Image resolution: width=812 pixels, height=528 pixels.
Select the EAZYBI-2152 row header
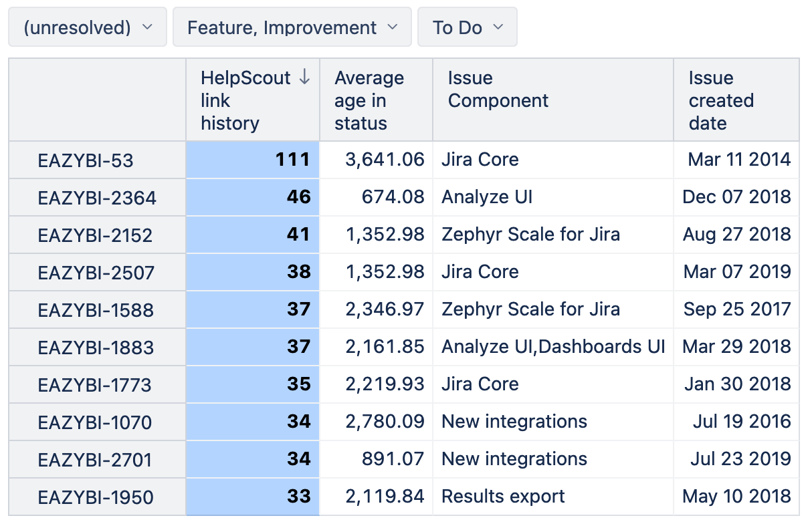click(98, 235)
